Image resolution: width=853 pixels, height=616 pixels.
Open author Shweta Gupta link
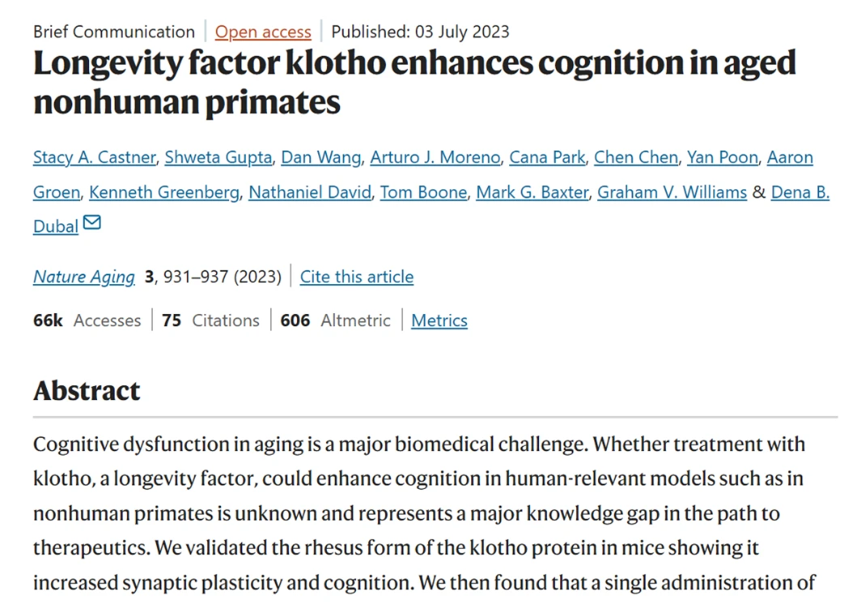[x=219, y=157]
